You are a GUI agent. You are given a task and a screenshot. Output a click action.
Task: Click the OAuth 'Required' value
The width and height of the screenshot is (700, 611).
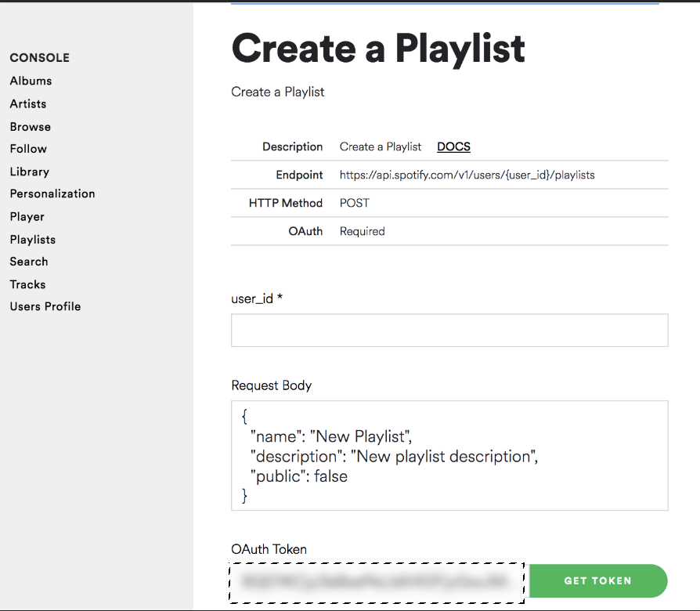pyautogui.click(x=362, y=231)
